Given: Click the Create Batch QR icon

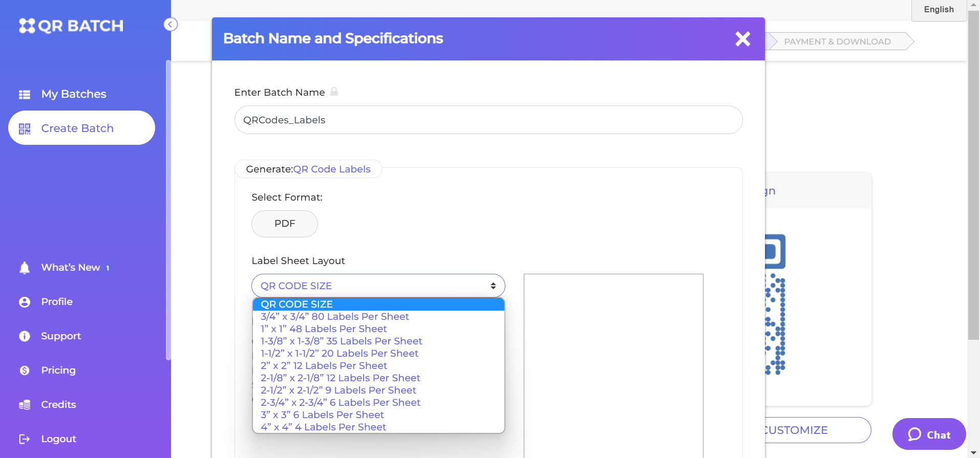Looking at the screenshot, I should (25, 128).
